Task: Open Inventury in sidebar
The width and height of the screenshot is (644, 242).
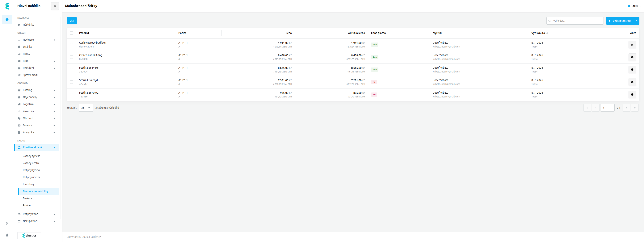Action: tap(29, 184)
